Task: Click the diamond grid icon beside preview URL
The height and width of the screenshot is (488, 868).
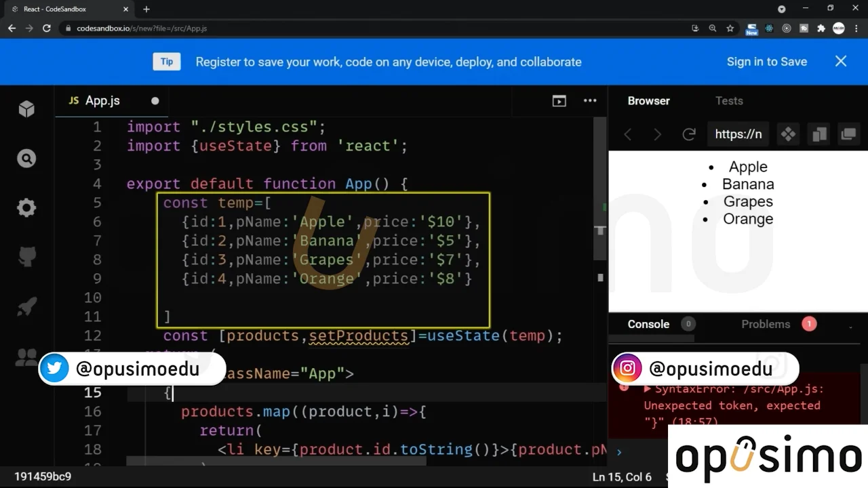Action: click(x=788, y=134)
